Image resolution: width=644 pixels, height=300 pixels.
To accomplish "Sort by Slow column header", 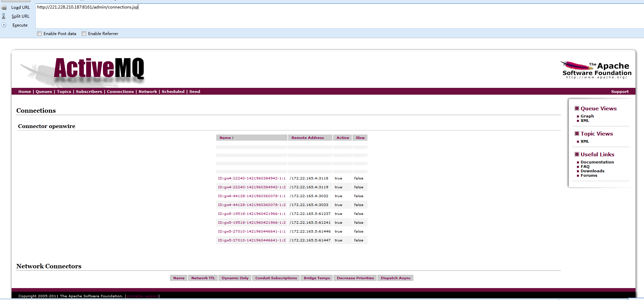I will click(x=360, y=138).
